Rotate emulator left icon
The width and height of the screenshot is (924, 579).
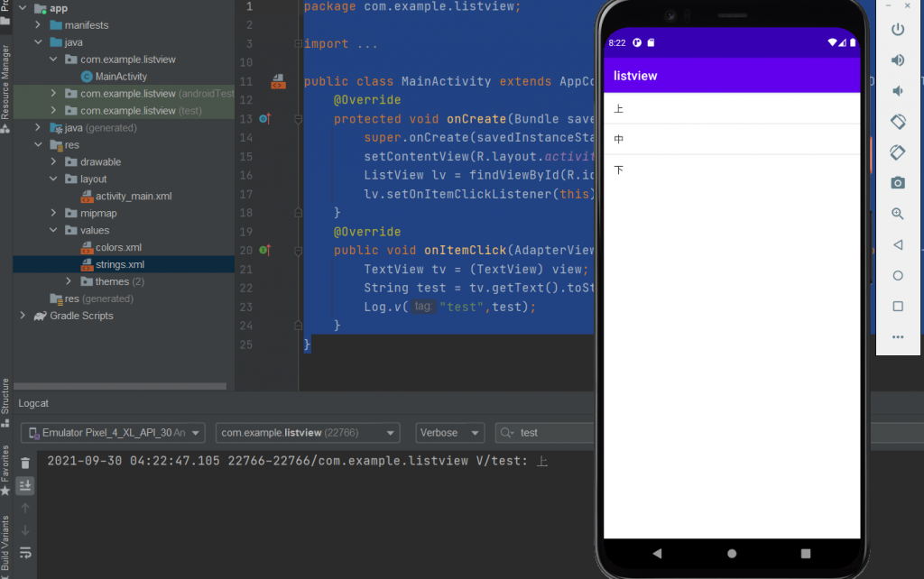tap(898, 122)
